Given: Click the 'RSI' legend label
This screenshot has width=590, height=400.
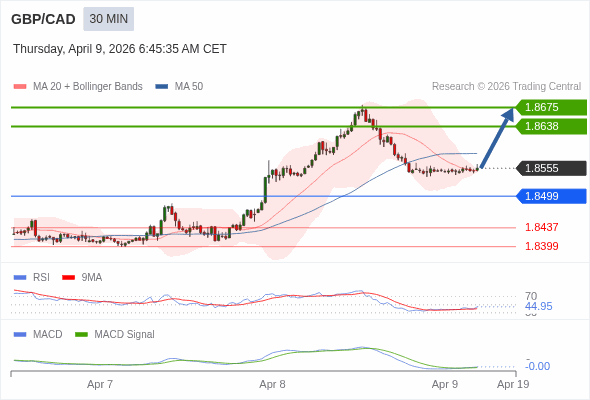Looking at the screenshot, I should [41, 278].
